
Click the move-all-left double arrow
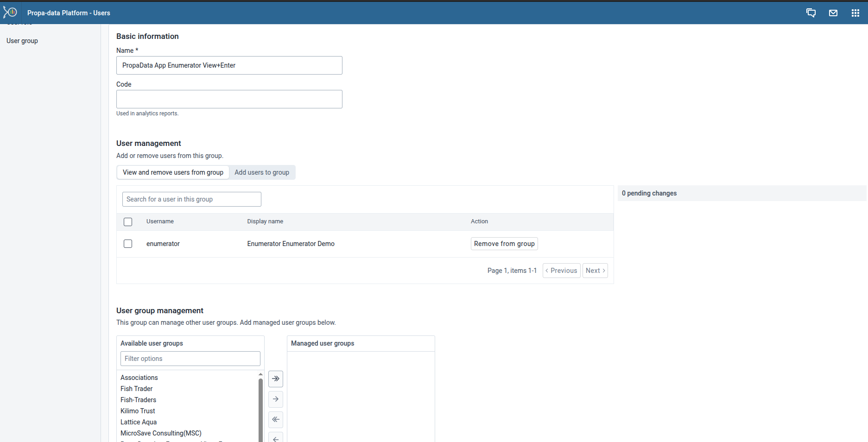pos(275,420)
